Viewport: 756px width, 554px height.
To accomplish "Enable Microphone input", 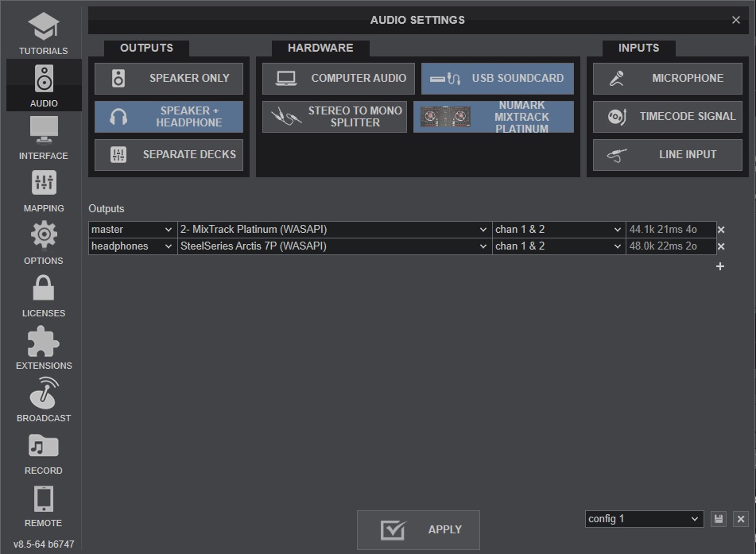I will point(667,78).
